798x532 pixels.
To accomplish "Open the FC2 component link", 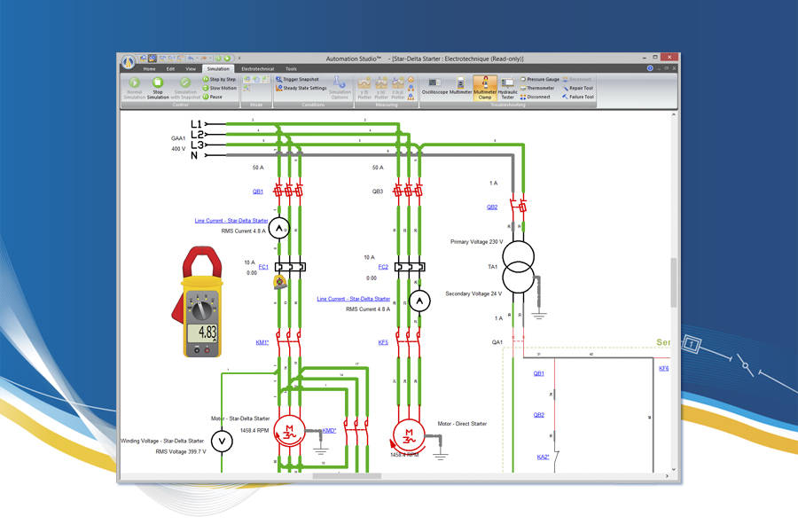I will point(383,267).
